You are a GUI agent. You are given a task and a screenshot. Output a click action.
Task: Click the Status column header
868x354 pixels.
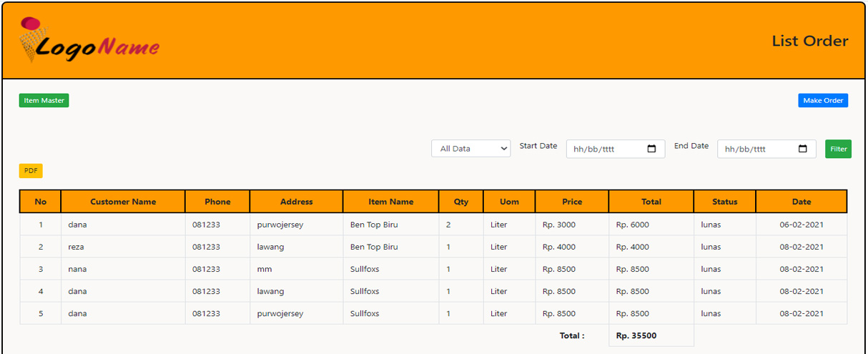724,202
